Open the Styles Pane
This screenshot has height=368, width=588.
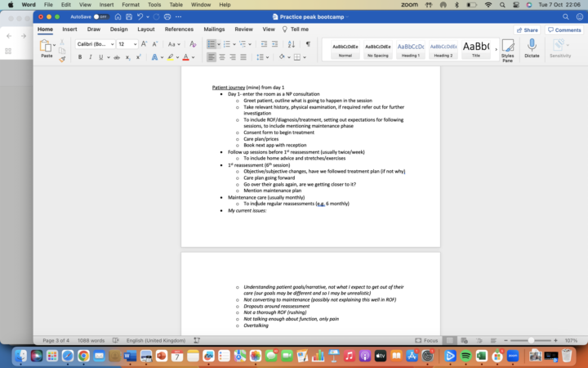[507, 49]
